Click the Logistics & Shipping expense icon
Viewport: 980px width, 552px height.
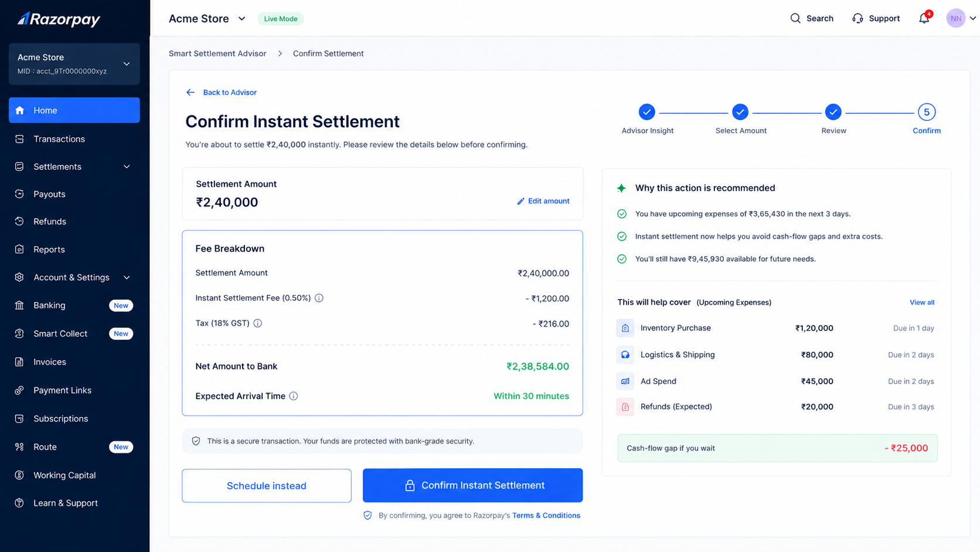click(625, 355)
